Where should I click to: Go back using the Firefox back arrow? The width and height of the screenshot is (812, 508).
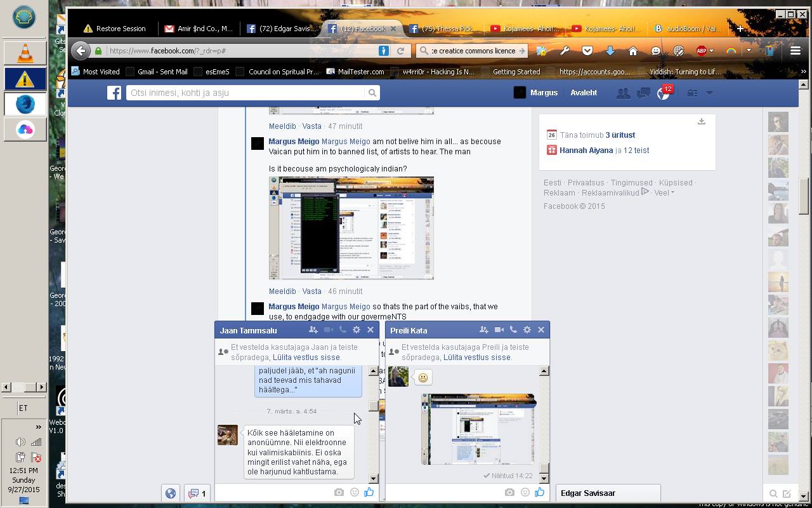[x=81, y=51]
